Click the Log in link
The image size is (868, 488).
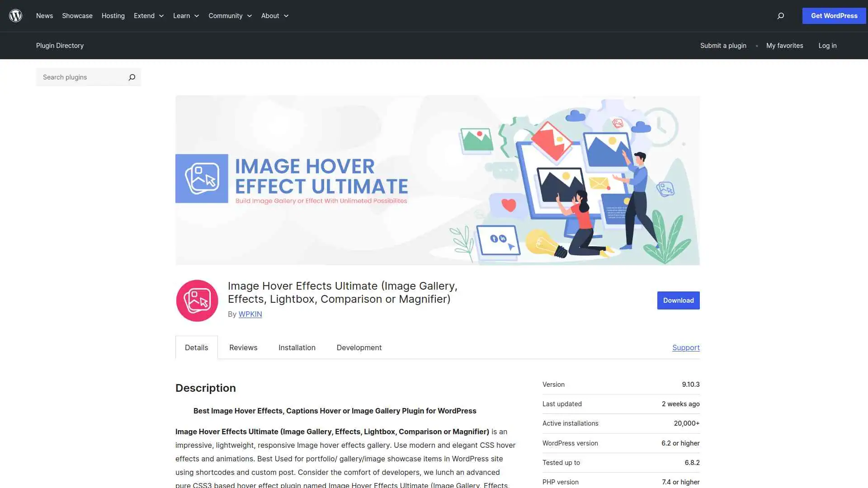827,45
